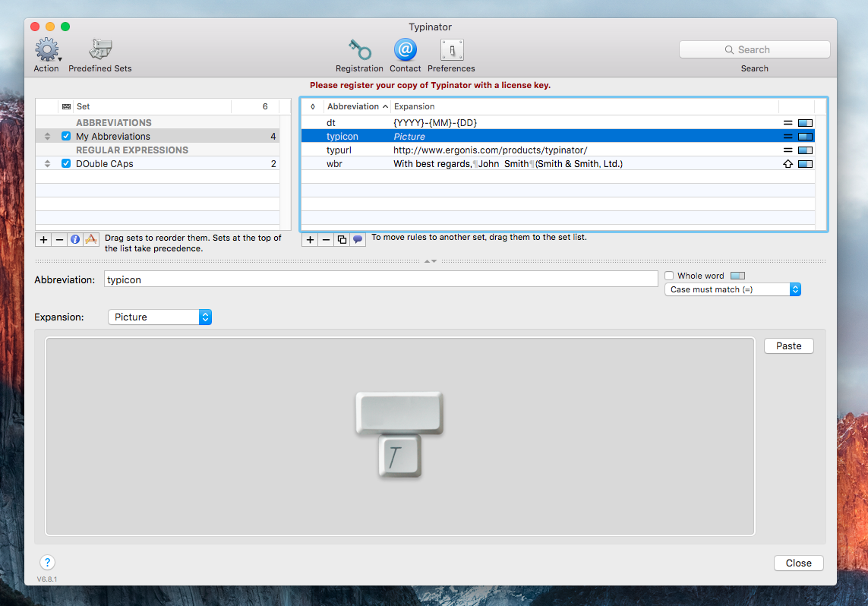Click the picture preview of Typinator keys
The height and width of the screenshot is (606, 868).
pos(399,436)
